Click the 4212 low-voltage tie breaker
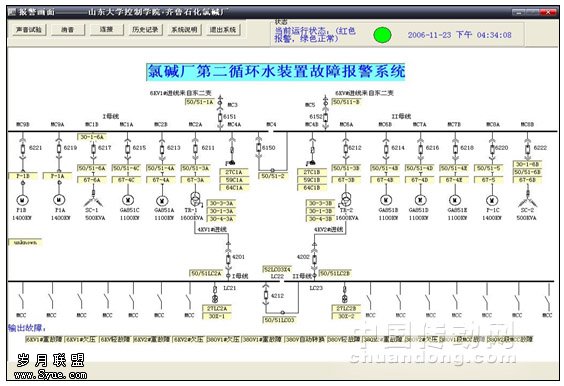Image resolution: width=564 pixels, height=386 pixels. (x=266, y=296)
